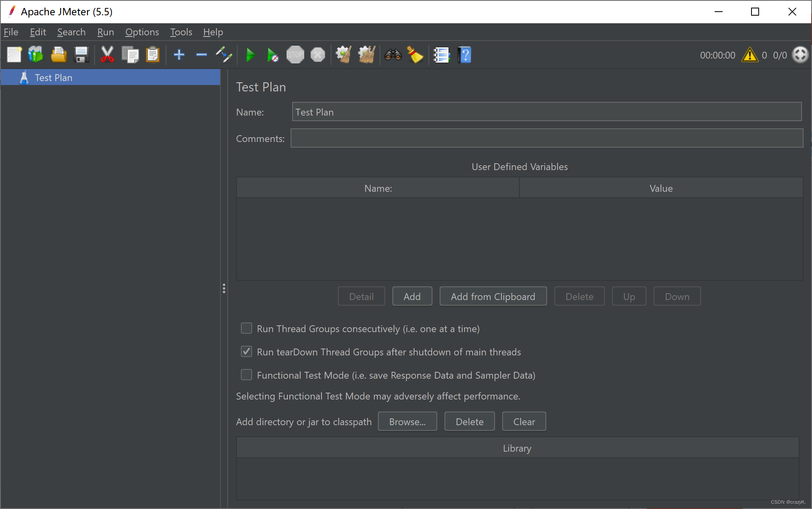Click the Shutdown test icon
812x509 pixels.
pos(318,55)
